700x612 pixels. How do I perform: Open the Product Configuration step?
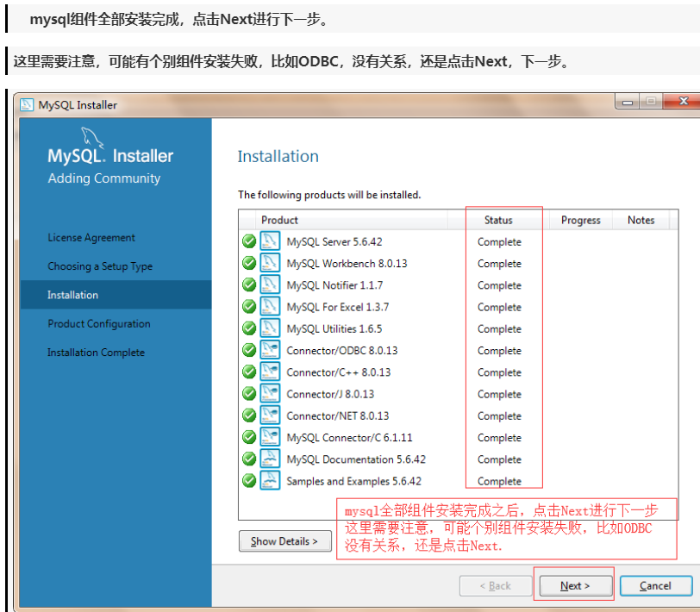tap(98, 323)
